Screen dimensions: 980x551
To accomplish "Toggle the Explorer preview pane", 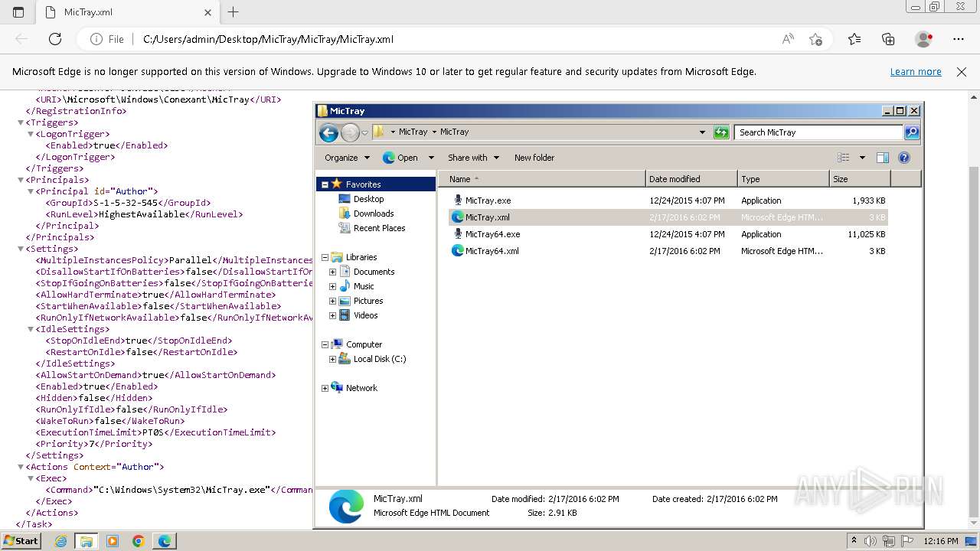I will [x=883, y=158].
